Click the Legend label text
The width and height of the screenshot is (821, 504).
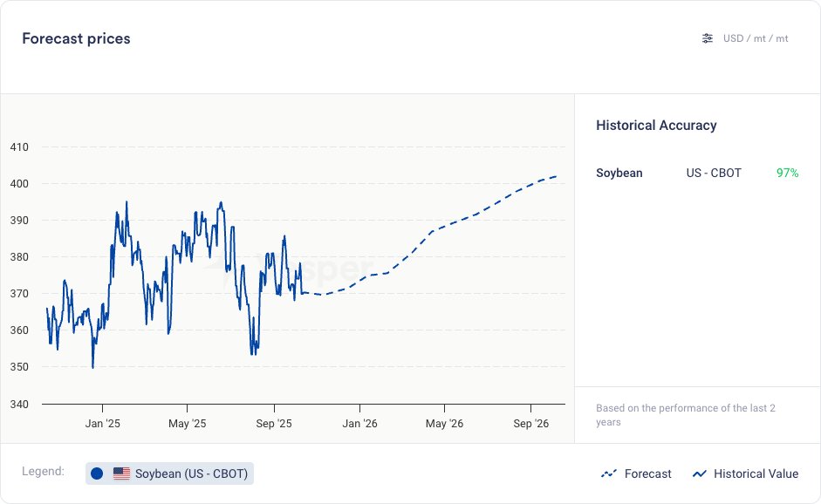[x=43, y=472]
